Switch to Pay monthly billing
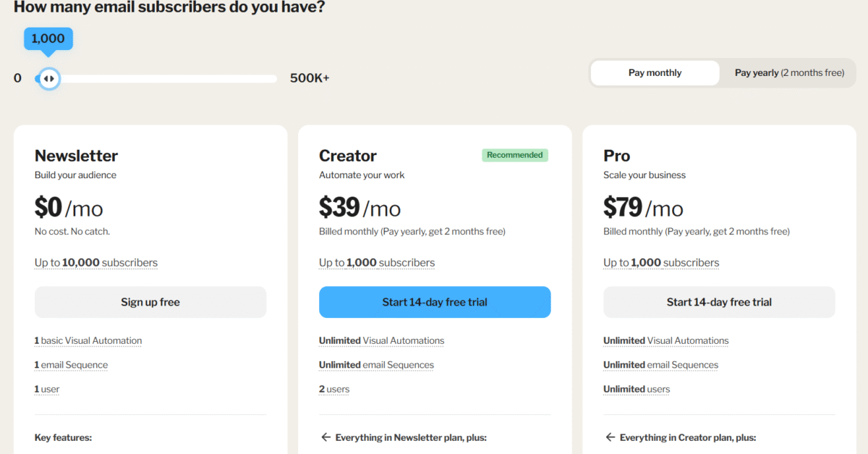 [654, 72]
